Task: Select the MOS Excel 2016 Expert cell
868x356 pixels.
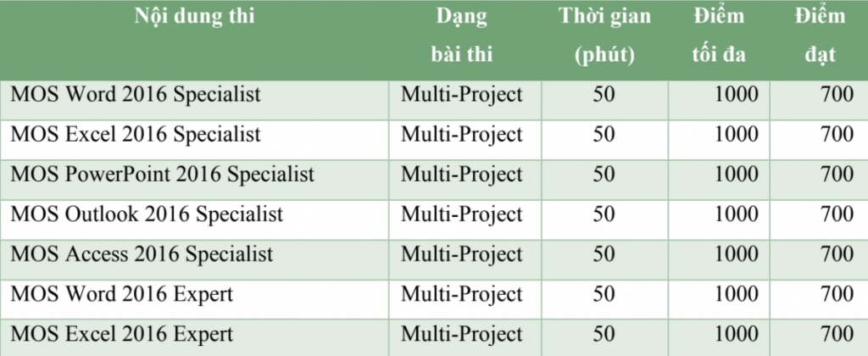Action: [x=122, y=334]
